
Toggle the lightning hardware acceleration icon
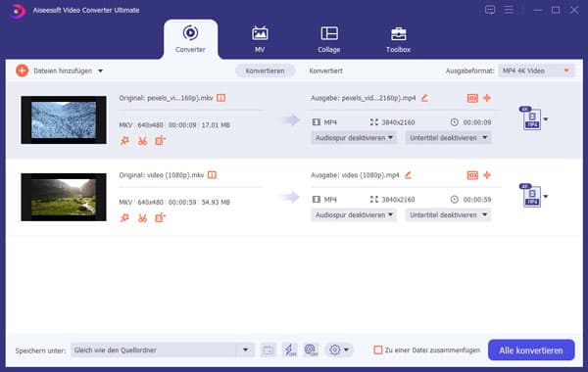(289, 349)
